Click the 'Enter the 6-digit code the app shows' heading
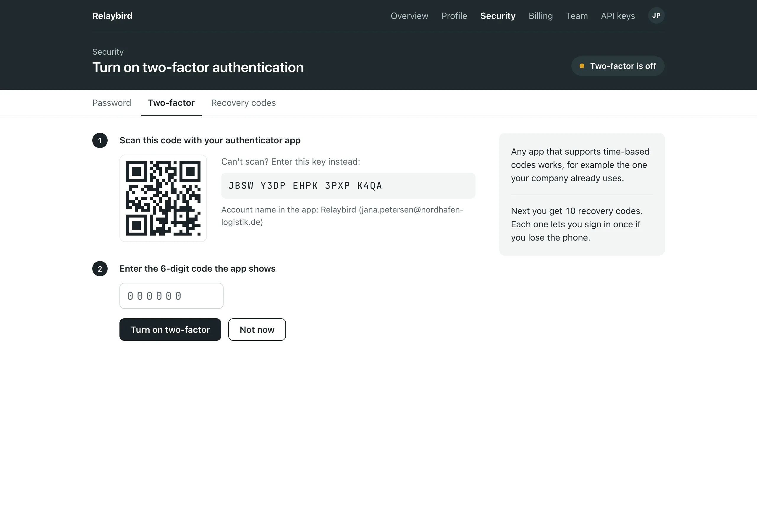This screenshot has width=757, height=532. click(198, 269)
